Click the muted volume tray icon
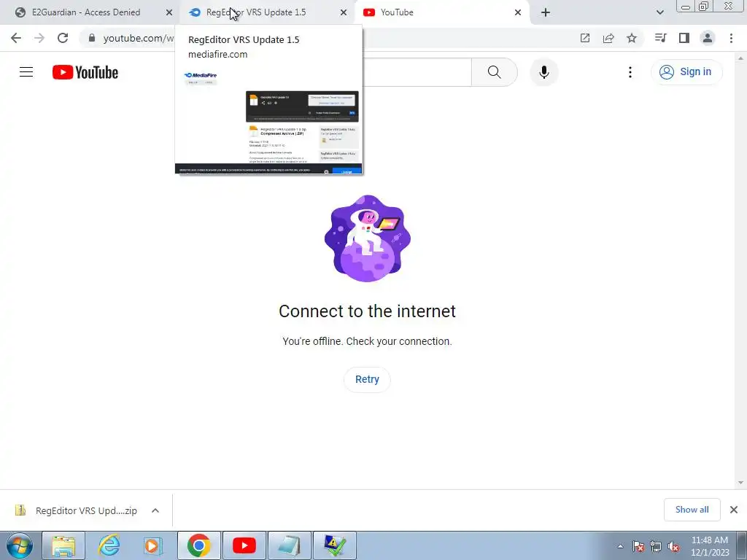 point(673,547)
